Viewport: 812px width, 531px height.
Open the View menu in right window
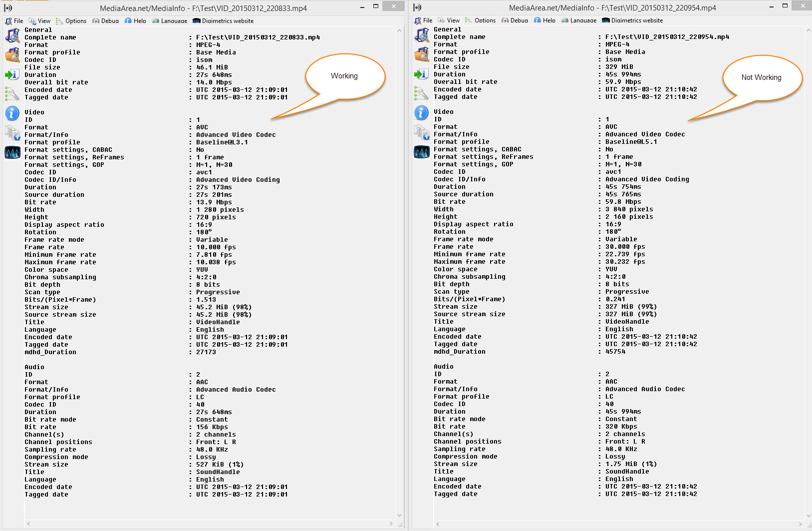[x=449, y=20]
